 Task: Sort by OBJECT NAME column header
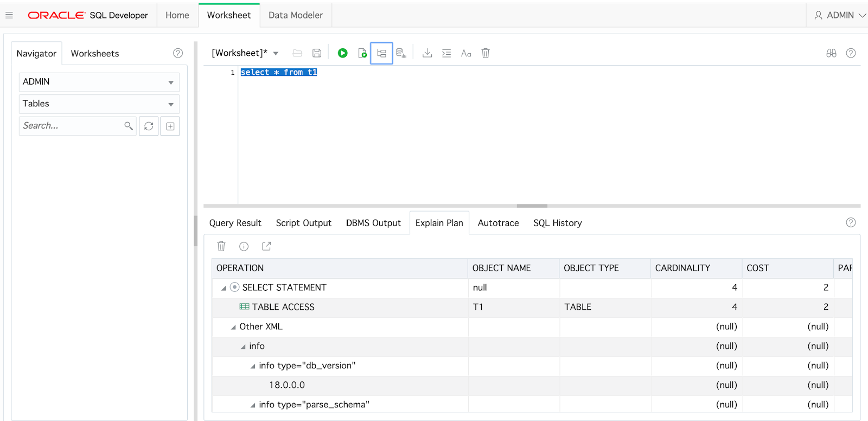[x=513, y=268]
